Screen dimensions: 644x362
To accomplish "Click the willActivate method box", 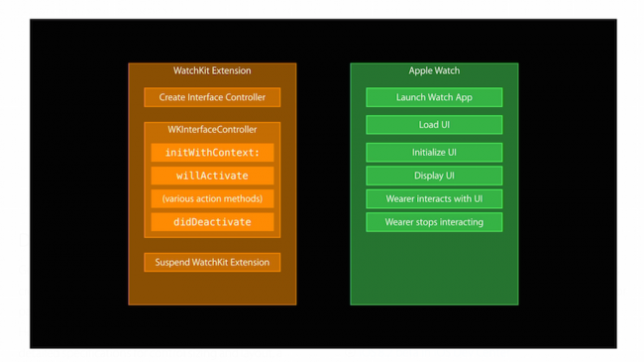I will pos(212,176).
